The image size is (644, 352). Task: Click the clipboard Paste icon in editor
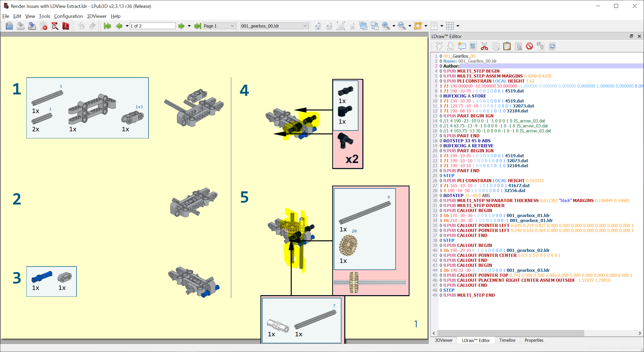(x=507, y=46)
